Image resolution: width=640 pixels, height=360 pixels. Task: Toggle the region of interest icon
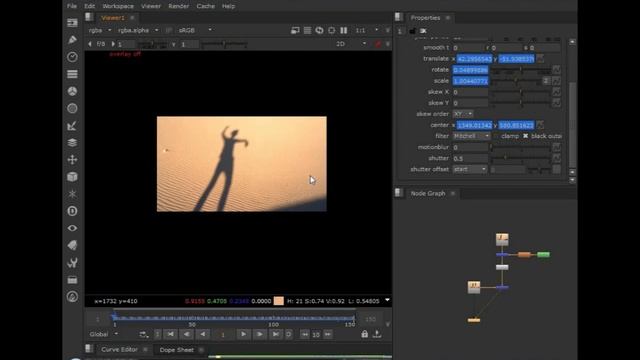[x=331, y=30]
